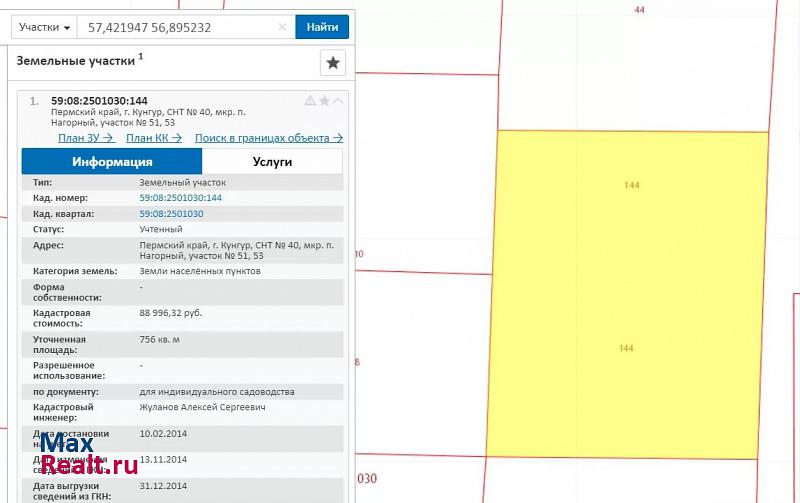Switch to the Информация tab
800x503 pixels.
112,162
